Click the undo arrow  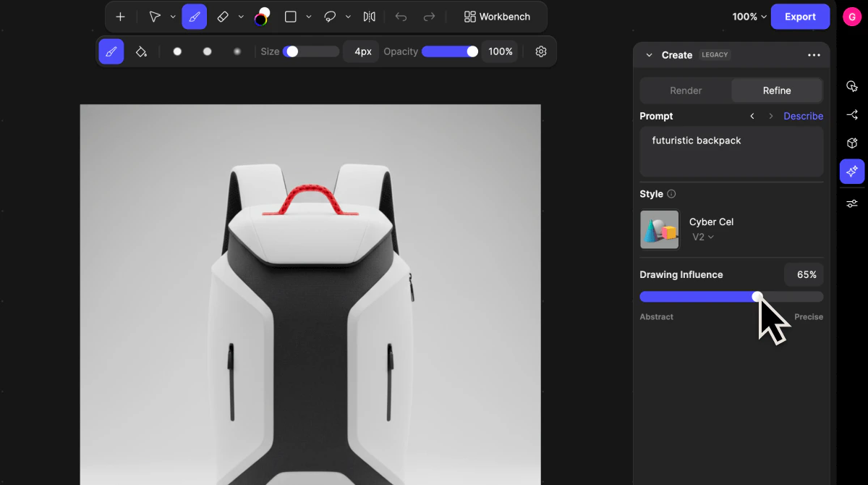pyautogui.click(x=401, y=17)
